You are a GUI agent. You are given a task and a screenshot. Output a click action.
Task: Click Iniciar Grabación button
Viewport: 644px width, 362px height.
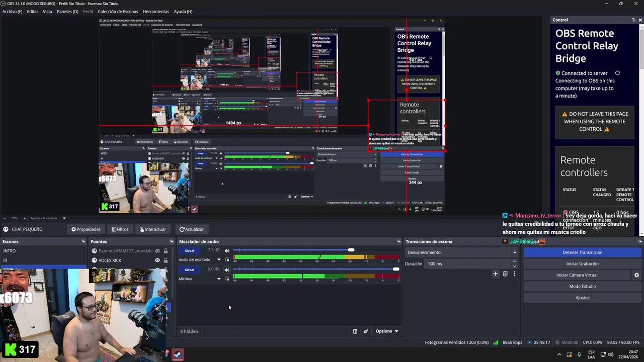[x=582, y=263]
